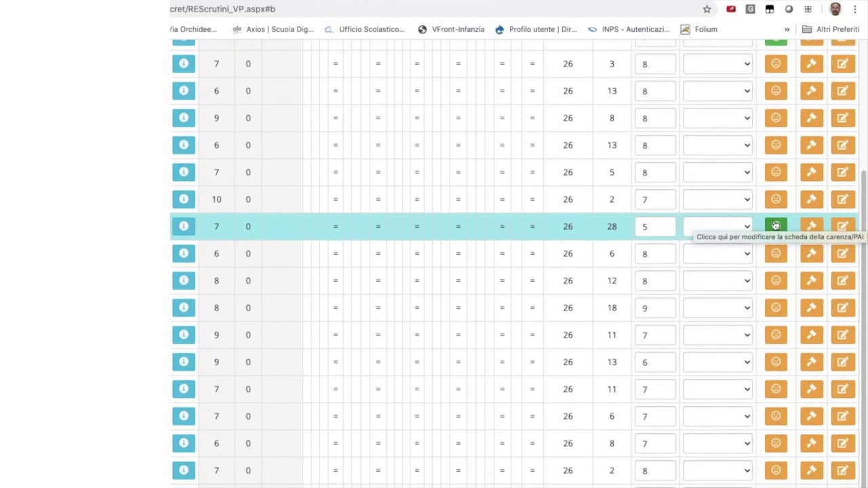Open the info icon in the highlighted row
This screenshot has height=488, width=868.
click(184, 226)
